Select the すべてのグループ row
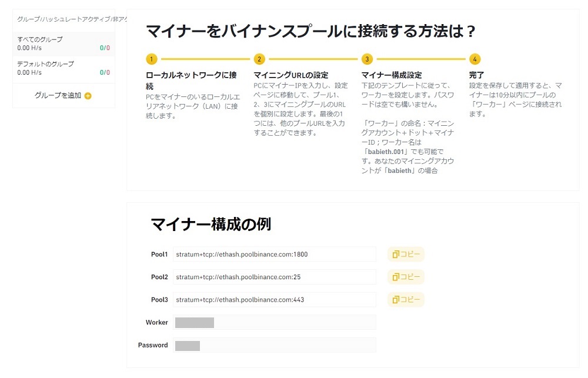The image size is (588, 378). coord(64,44)
